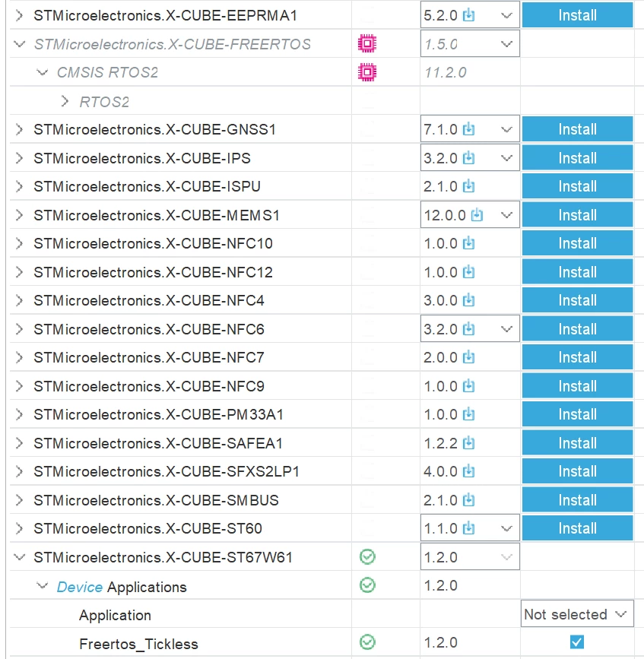Click download icon next to X-CUBE-ST60 version 1.1.0
Screen dimensions: 644x659
pyautogui.click(x=468, y=528)
